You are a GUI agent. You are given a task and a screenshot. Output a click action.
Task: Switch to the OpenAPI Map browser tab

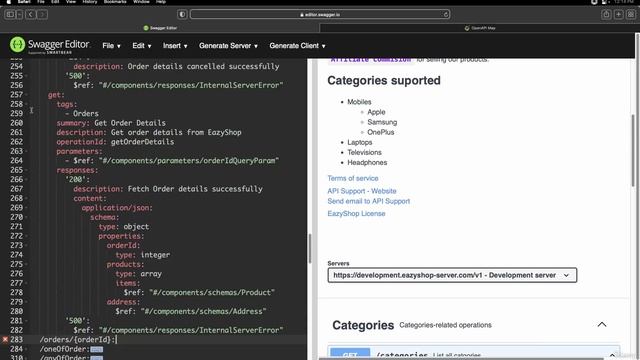(480, 28)
